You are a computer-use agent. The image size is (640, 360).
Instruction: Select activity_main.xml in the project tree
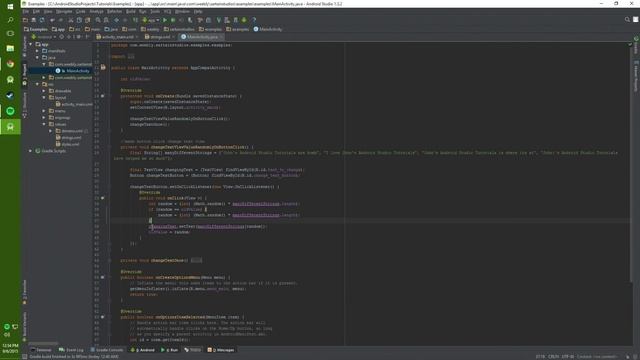[74, 104]
